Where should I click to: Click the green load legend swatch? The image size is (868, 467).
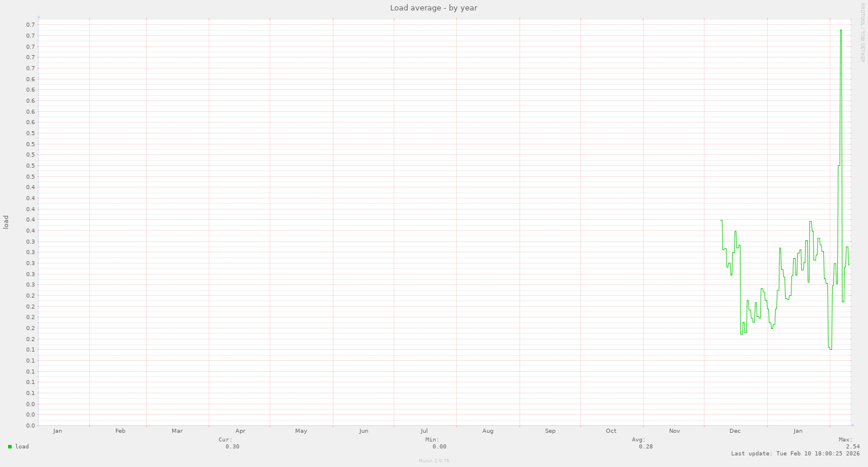tap(10, 447)
